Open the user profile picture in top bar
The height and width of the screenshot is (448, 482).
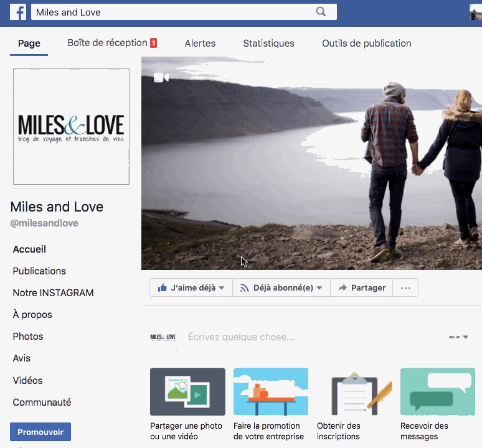pyautogui.click(x=476, y=12)
